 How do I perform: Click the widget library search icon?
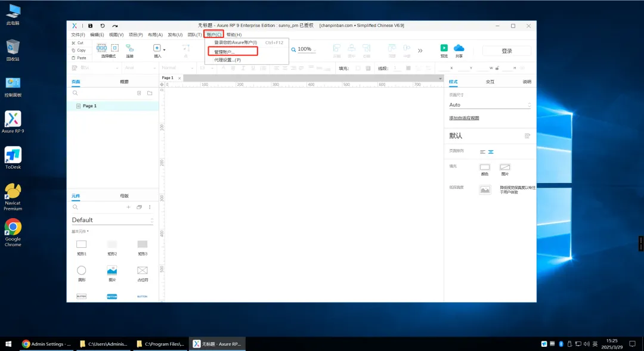tap(75, 207)
